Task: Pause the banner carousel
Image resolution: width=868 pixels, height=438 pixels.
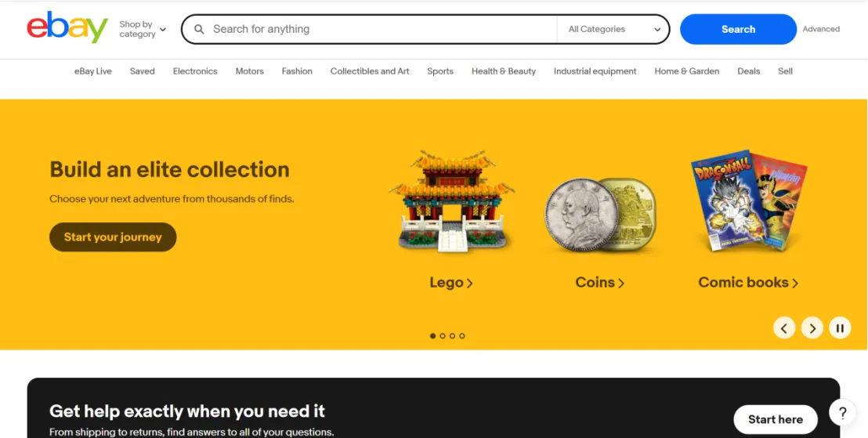Action: (840, 328)
